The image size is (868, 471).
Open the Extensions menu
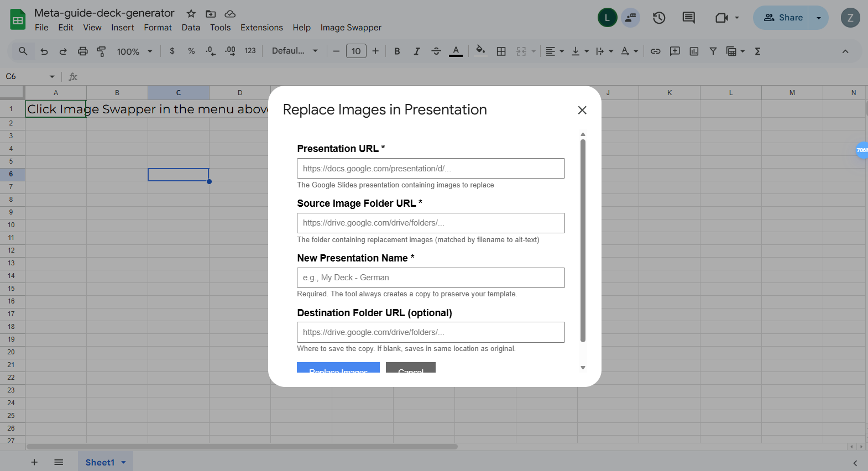(x=262, y=28)
